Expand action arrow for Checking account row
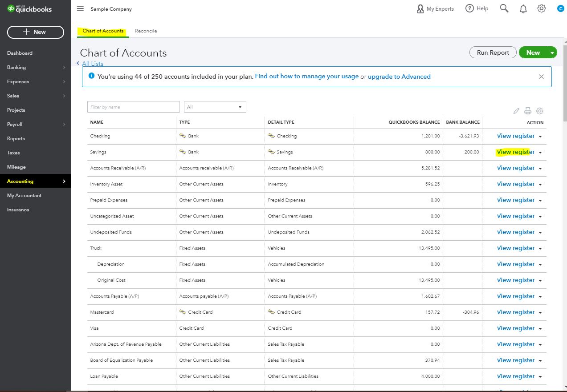This screenshot has height=392, width=567. (x=540, y=137)
